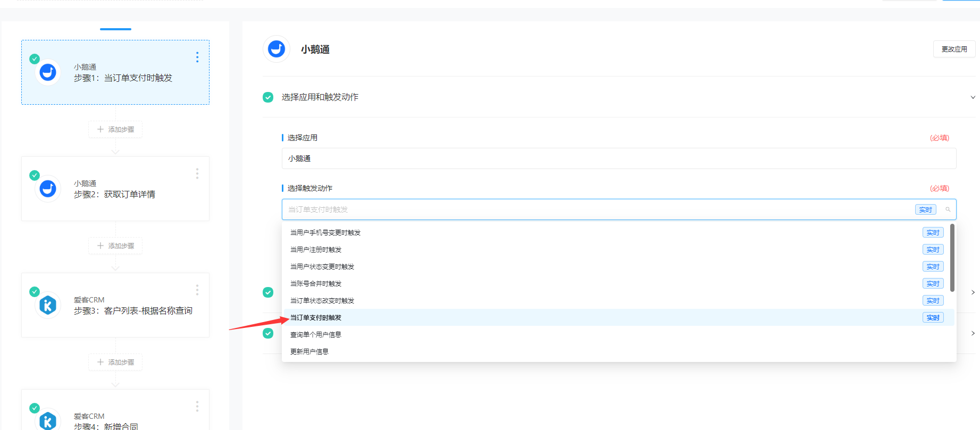Click 添加步骤 below step 2
This screenshot has width=980, height=430.
pos(115,246)
